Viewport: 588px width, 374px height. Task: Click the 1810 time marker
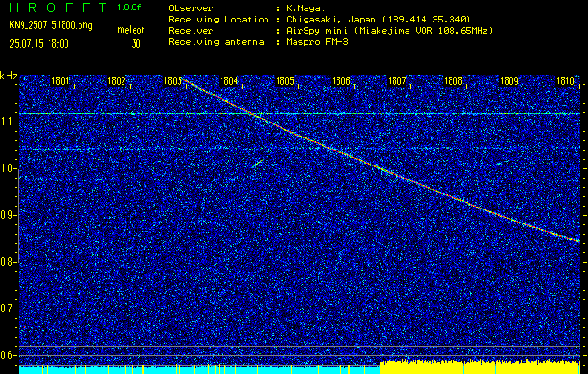click(x=566, y=80)
